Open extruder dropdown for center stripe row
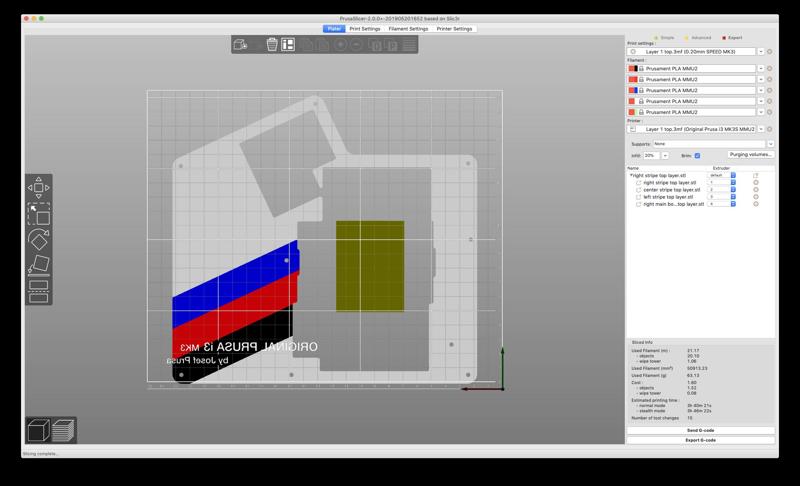800x486 pixels. point(733,190)
